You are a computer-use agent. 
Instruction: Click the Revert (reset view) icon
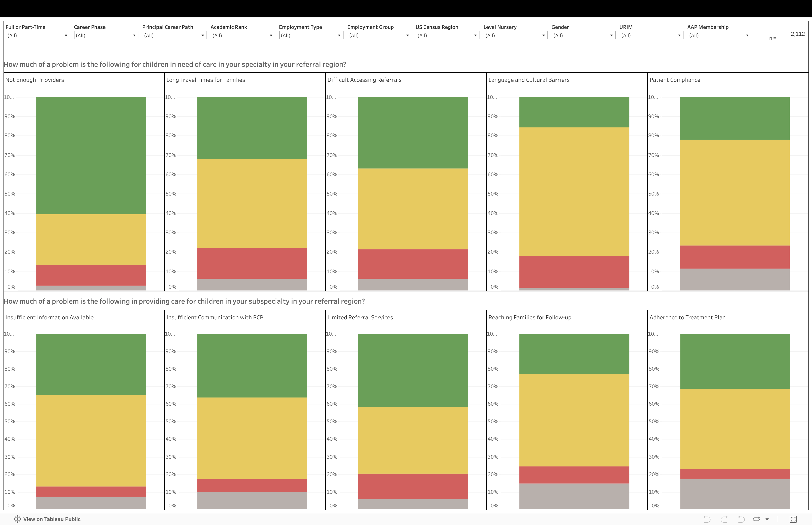[x=741, y=519]
